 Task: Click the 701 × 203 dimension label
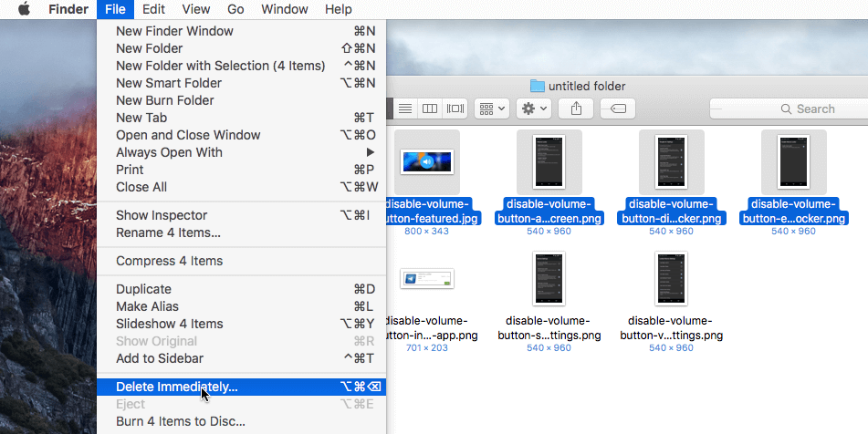427,347
